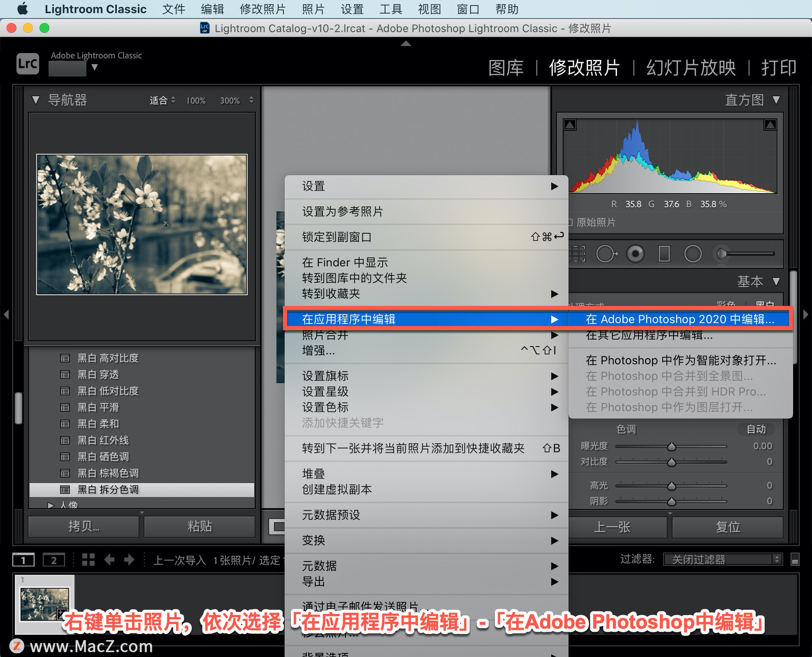This screenshot has height=657, width=812.
Task: Toggle 原始照片 checkbox
Action: click(570, 222)
